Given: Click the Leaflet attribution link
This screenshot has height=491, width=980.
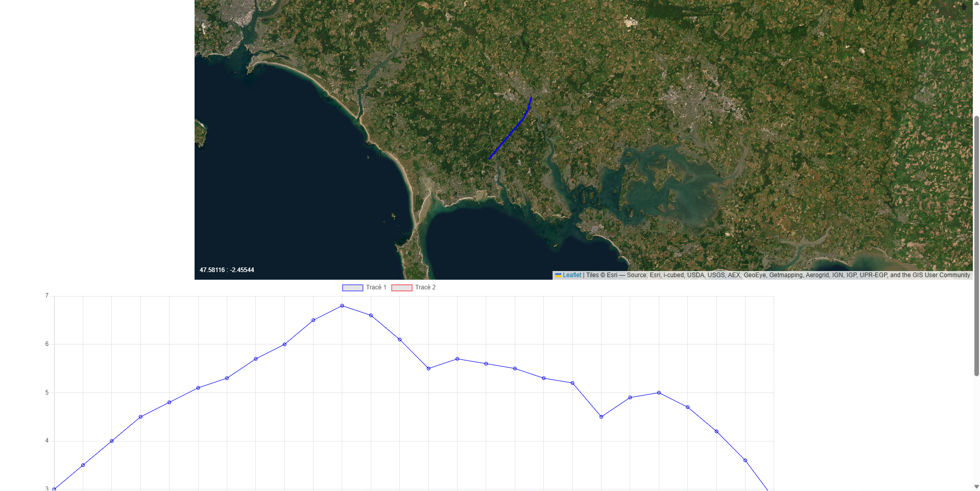Looking at the screenshot, I should pyautogui.click(x=571, y=275).
